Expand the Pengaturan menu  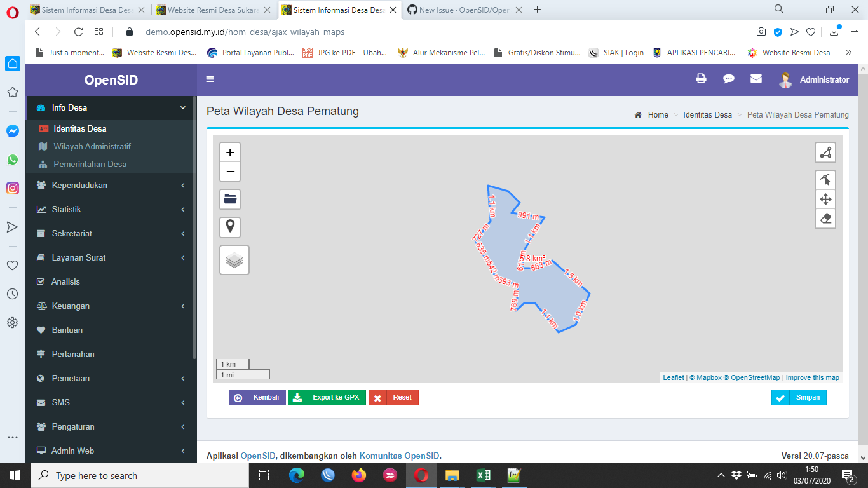coord(111,426)
